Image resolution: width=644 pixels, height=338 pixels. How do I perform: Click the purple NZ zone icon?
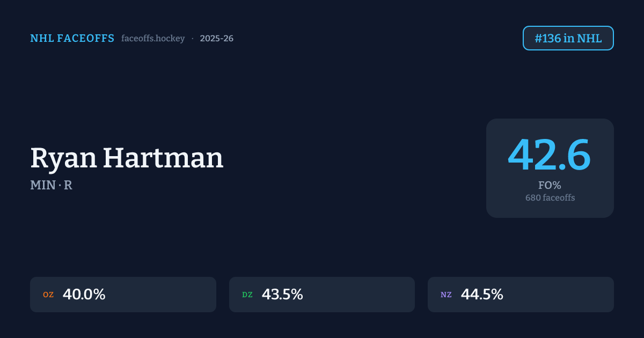[446, 295]
